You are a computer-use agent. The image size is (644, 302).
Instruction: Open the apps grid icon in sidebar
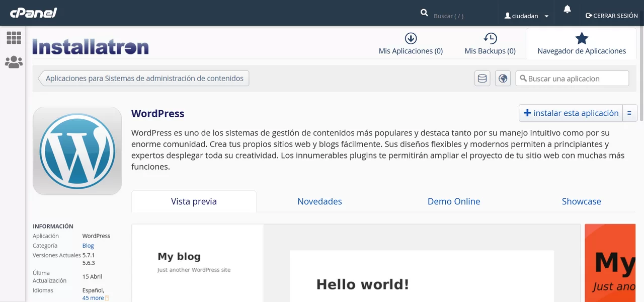(14, 38)
